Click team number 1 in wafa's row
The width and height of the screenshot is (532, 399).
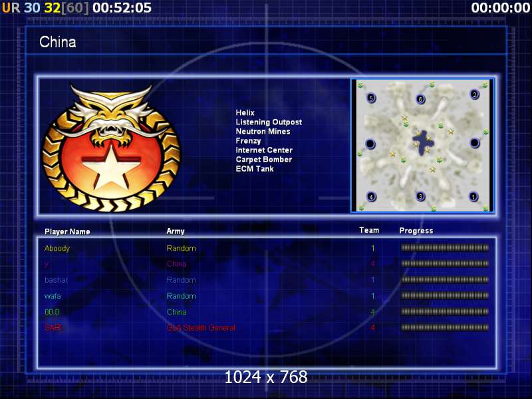tap(373, 296)
